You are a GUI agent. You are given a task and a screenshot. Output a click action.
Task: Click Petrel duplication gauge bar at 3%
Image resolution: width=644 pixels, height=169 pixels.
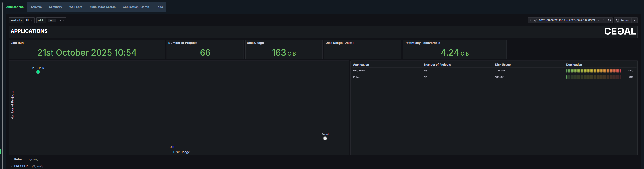(593, 77)
